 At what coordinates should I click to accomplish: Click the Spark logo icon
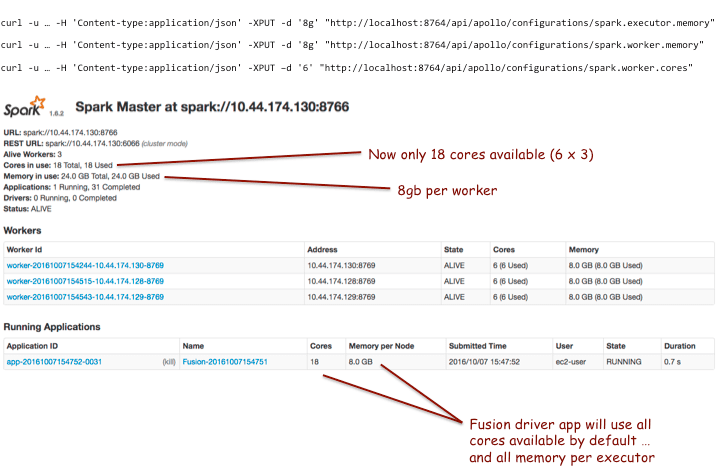(24, 106)
